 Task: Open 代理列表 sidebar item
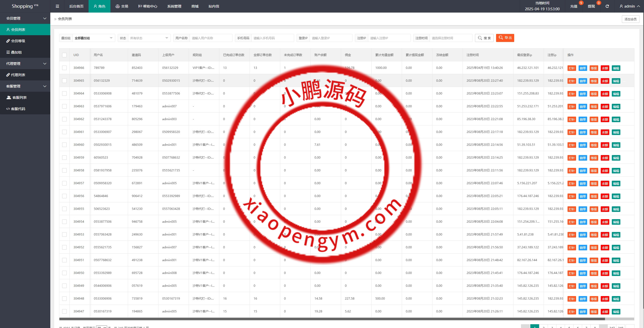[18, 75]
